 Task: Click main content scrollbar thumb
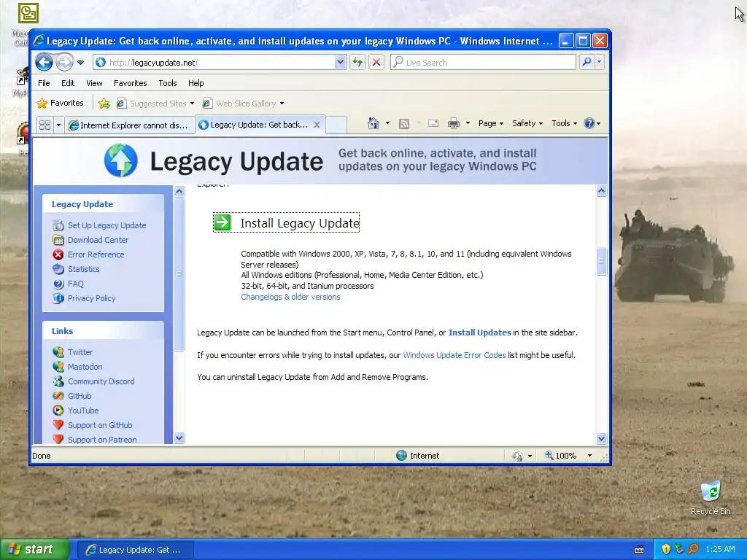click(601, 261)
